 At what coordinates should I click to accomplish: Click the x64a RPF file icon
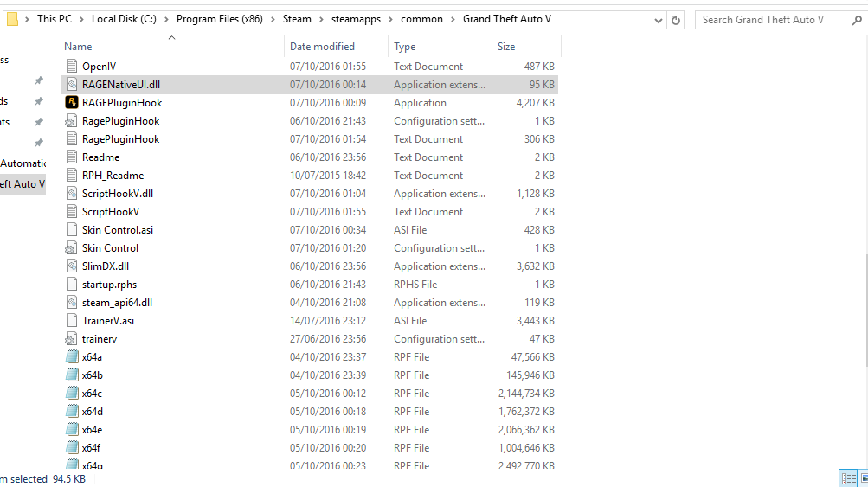pos(72,357)
